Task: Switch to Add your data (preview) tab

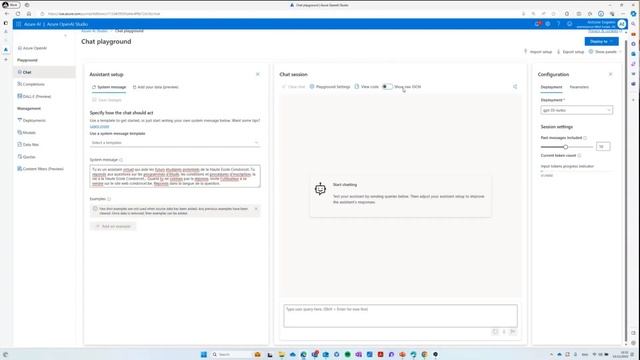Action: pos(156,87)
